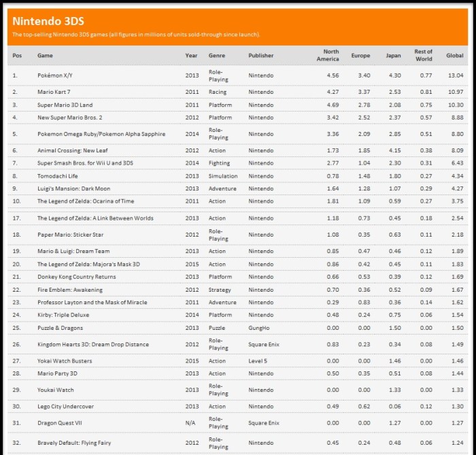Click The Legend of Zelda: A Link Between Worlds
The image size is (476, 455).
[95, 218]
